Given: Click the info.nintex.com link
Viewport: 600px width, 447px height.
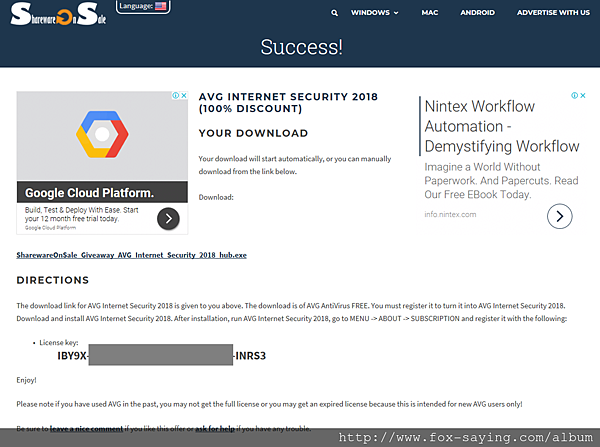Looking at the screenshot, I should click(x=450, y=214).
